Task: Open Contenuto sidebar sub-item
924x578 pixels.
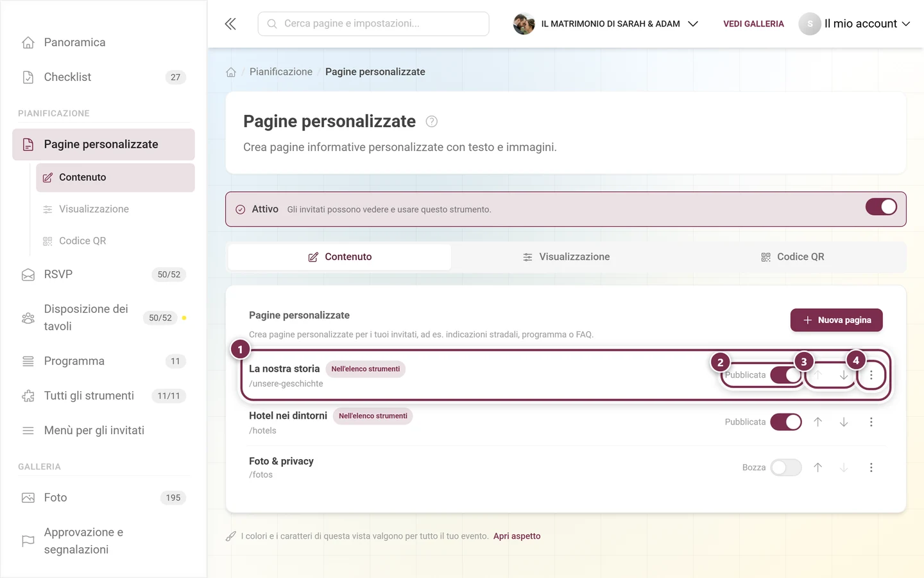Action: 116,177
